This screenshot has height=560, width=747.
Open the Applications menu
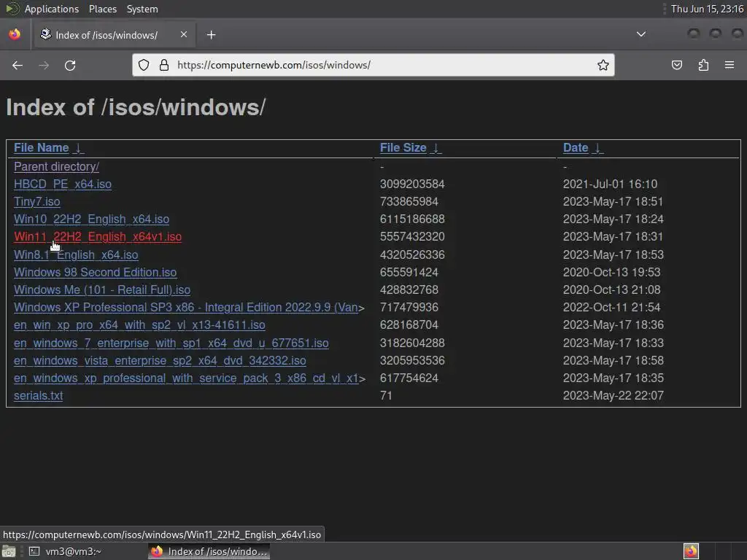[52, 9]
